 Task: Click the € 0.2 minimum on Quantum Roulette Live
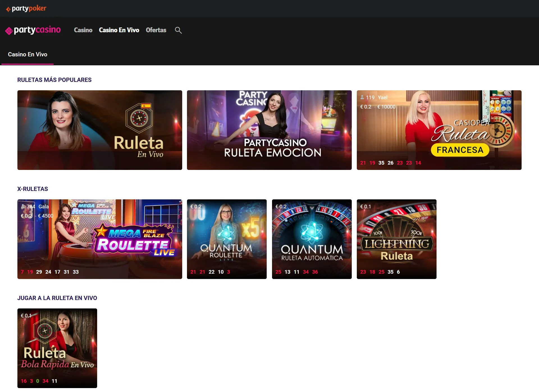coord(196,207)
